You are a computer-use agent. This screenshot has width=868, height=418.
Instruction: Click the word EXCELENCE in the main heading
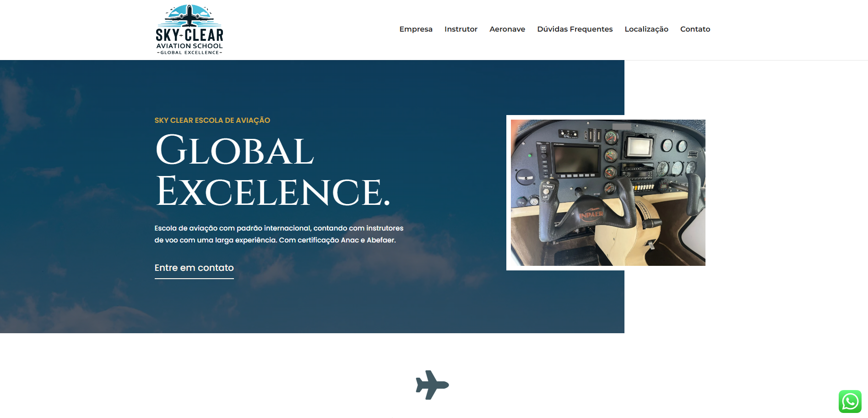click(x=272, y=192)
